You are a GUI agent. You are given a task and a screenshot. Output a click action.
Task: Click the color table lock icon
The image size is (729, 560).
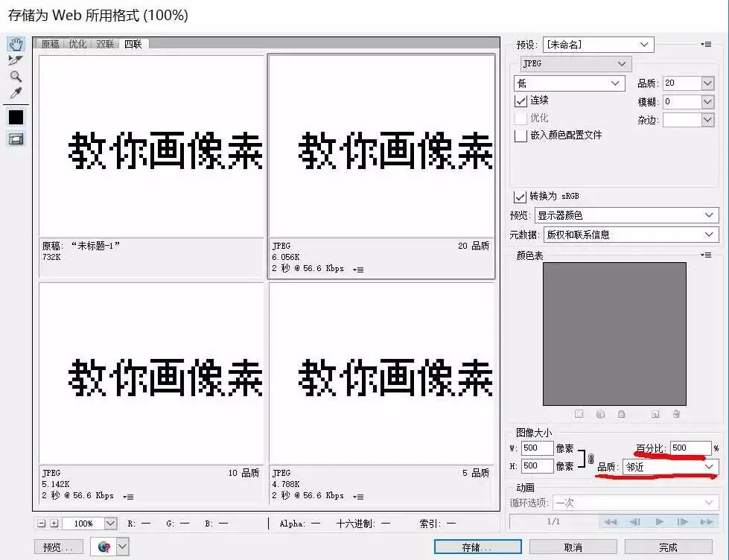pyautogui.click(x=622, y=414)
